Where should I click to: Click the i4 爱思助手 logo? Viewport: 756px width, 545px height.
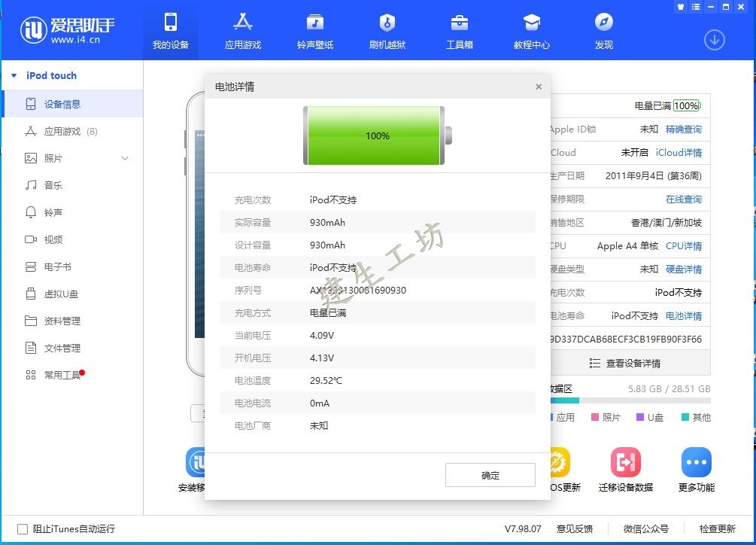click(x=67, y=30)
